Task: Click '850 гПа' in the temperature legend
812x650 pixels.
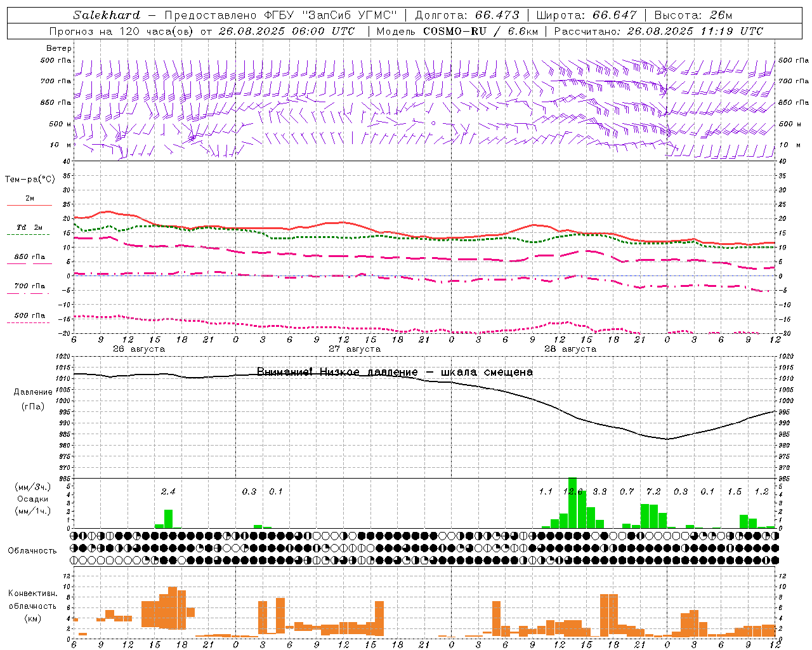Action: click(30, 257)
